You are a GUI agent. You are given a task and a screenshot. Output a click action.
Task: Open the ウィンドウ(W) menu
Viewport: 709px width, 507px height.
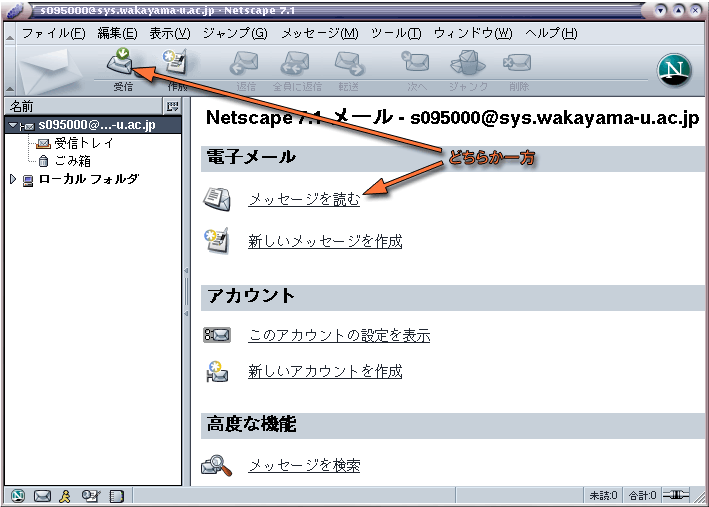coord(473,33)
